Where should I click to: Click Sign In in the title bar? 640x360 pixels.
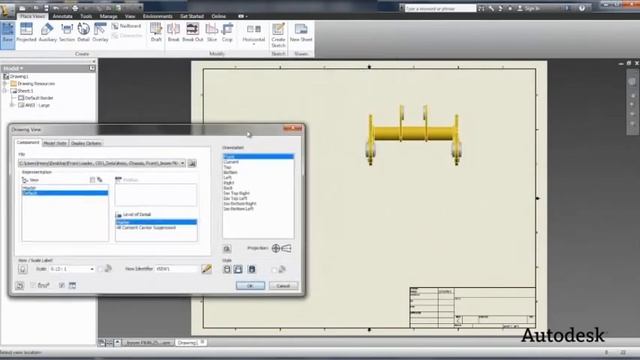click(529, 8)
